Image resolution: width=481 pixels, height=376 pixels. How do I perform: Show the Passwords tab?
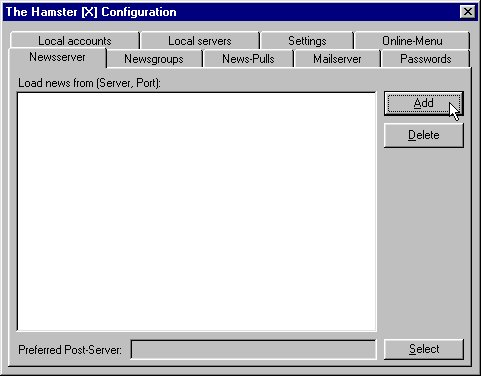click(425, 59)
